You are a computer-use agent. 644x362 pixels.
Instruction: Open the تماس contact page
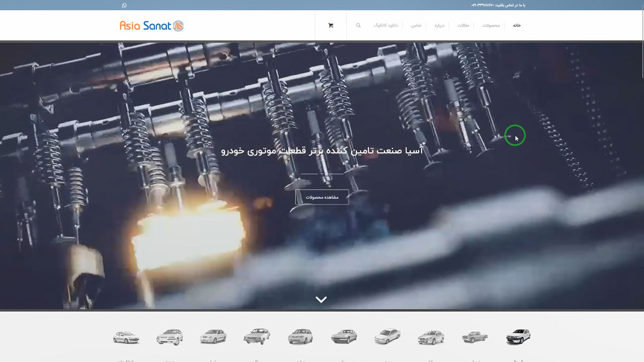coord(416,26)
